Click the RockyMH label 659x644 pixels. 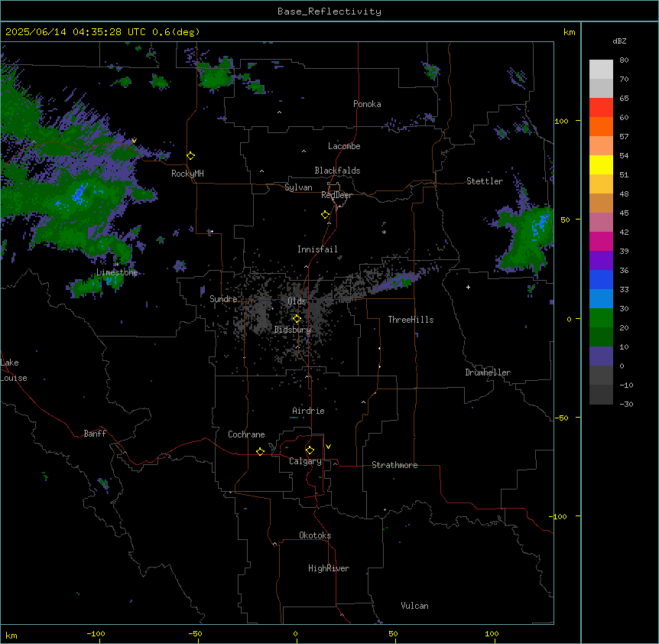coord(187,174)
